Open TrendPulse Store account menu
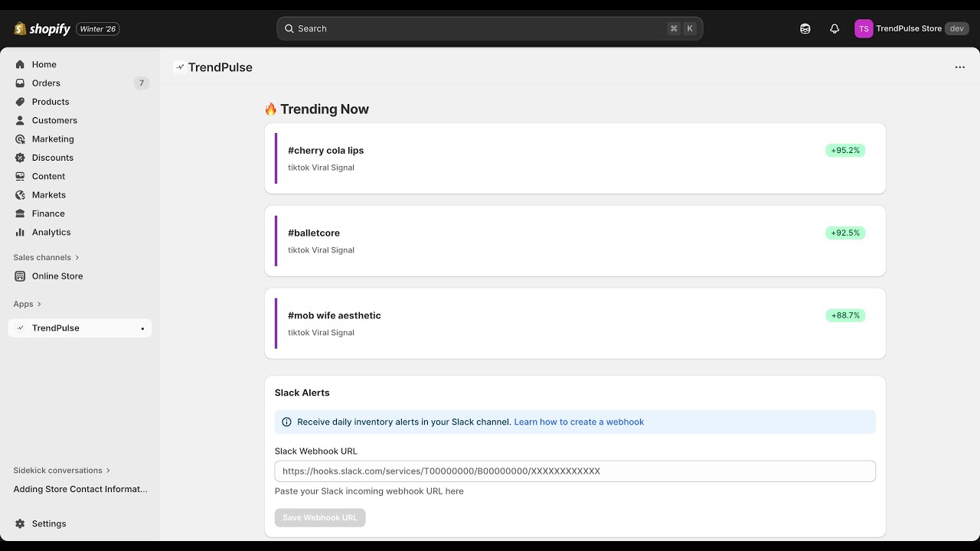The height and width of the screenshot is (551, 980). pos(912,28)
